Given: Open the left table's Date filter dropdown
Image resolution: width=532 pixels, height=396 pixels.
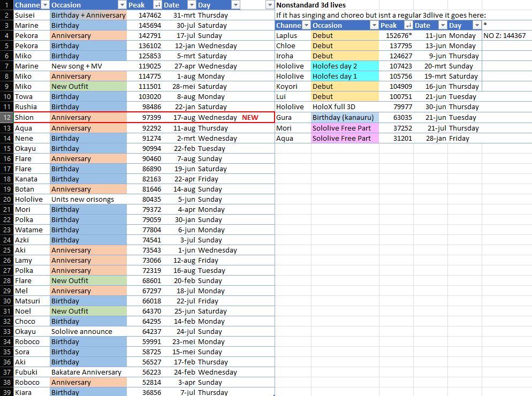Looking at the screenshot, I should pyautogui.click(x=192, y=5).
